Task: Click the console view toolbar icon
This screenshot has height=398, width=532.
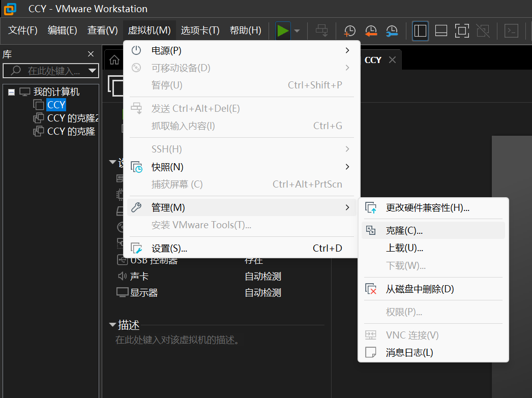Action: [511, 31]
